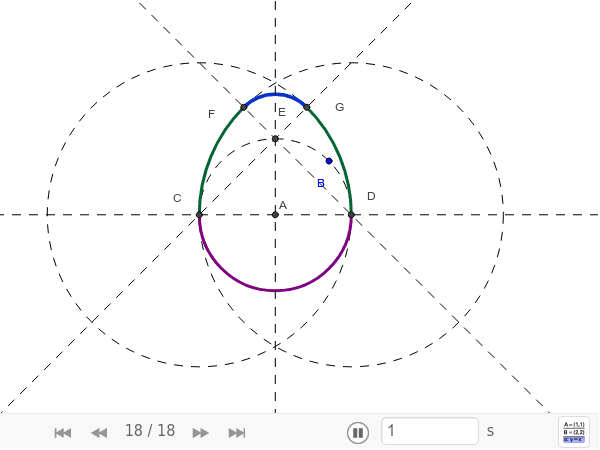This screenshot has width=600, height=450.
Task: Click the label D
Action: (371, 196)
